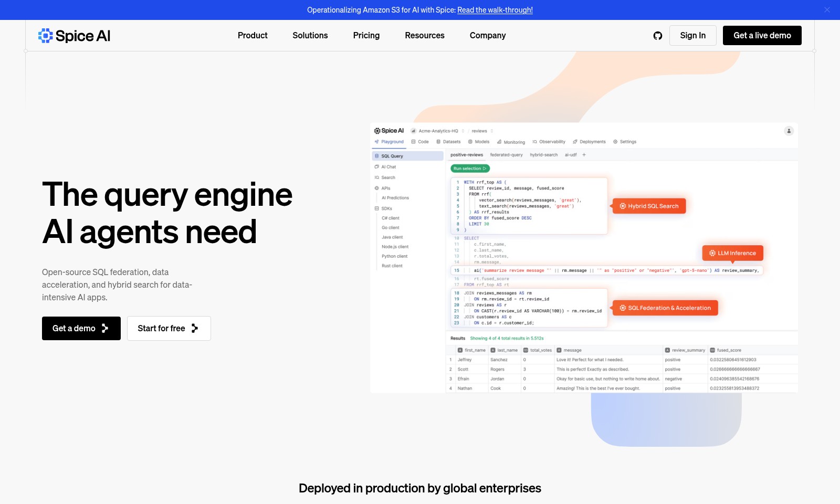Click the 'Get a demo' button
This screenshot has height=504, width=840.
coord(81,329)
